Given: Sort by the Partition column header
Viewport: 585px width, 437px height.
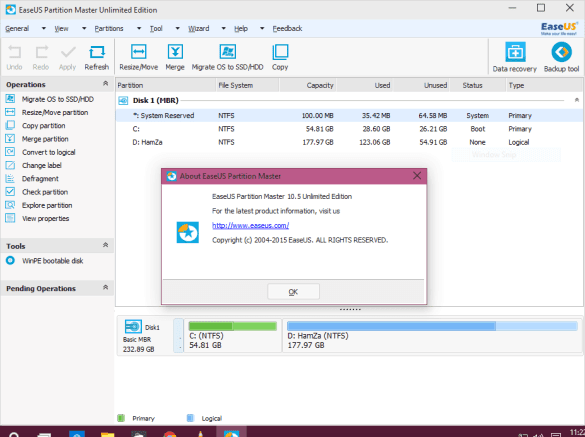Looking at the screenshot, I should click(166, 85).
